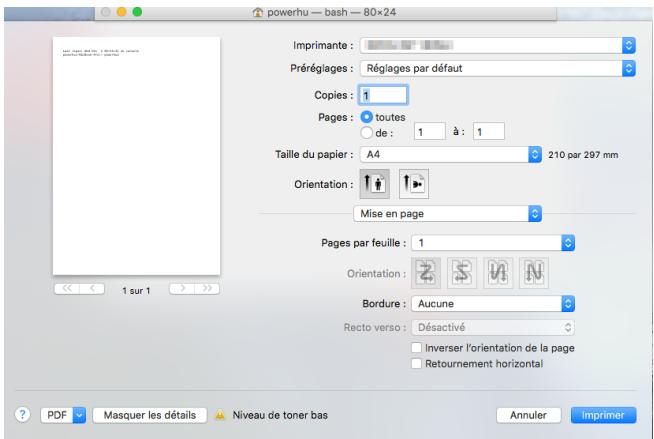Open the Mise en page options dropdown
Screen dimensions: 654x439
(448, 213)
